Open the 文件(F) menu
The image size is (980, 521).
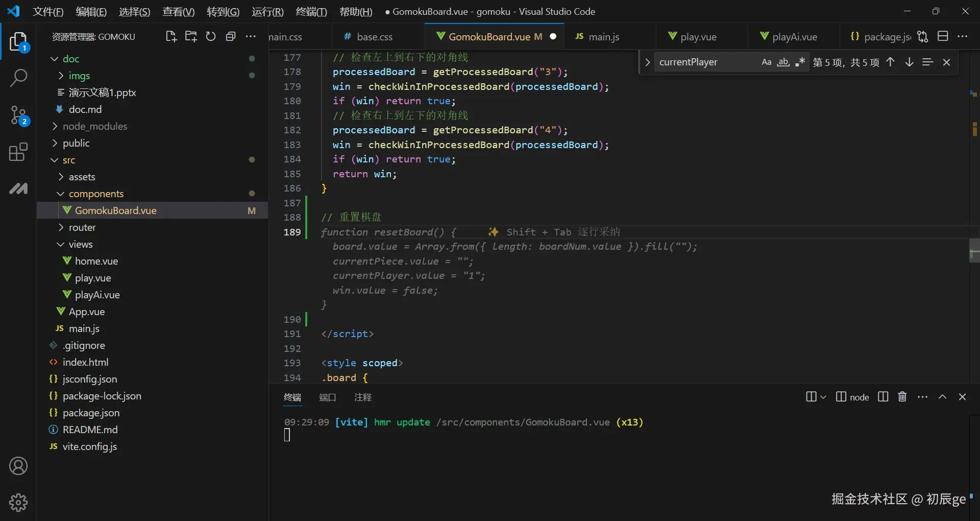click(48, 11)
